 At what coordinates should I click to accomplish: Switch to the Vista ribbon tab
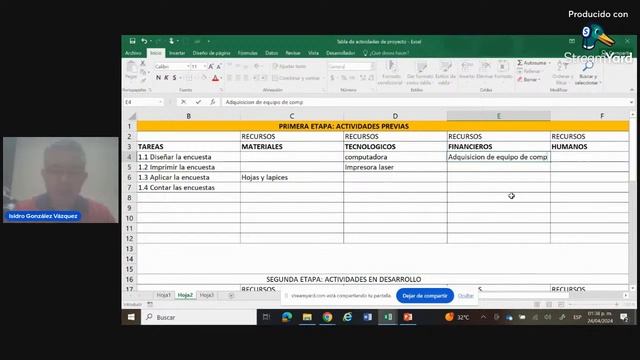point(313,53)
